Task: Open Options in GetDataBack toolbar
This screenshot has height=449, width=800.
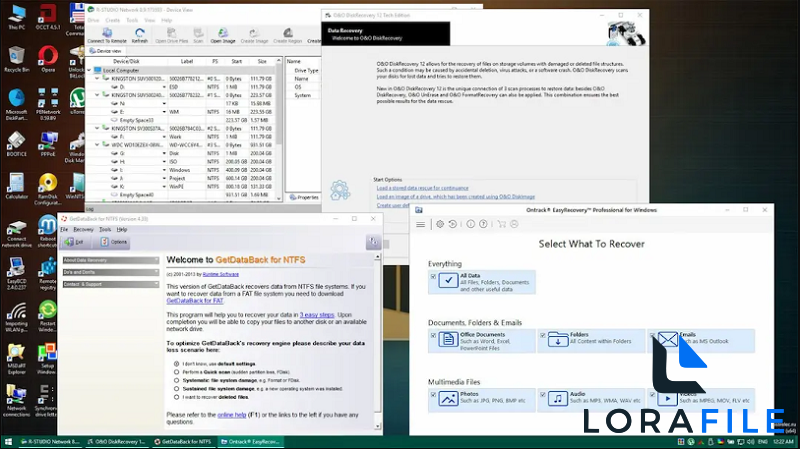Action: click(x=113, y=242)
